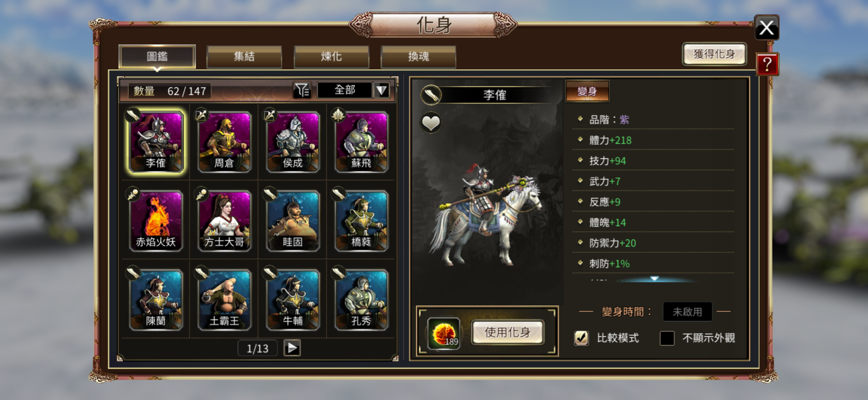The height and width of the screenshot is (400, 868).
Task: Go to next page arrow
Action: click(292, 348)
